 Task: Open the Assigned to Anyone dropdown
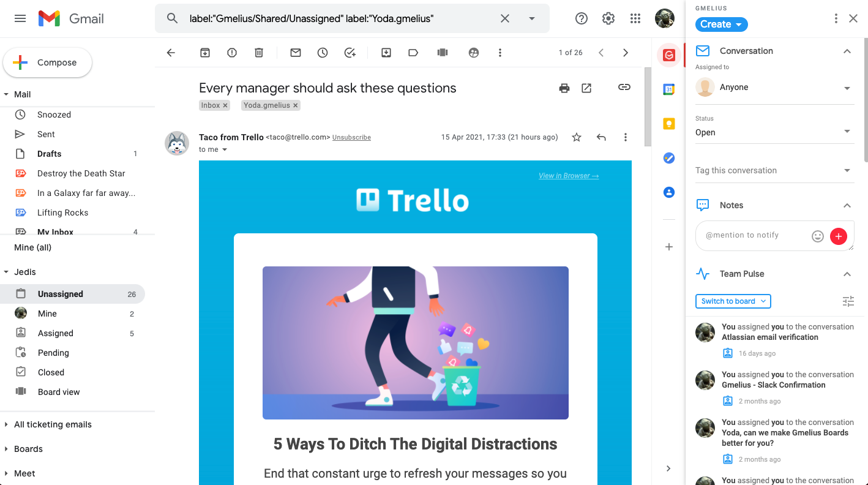[774, 88]
